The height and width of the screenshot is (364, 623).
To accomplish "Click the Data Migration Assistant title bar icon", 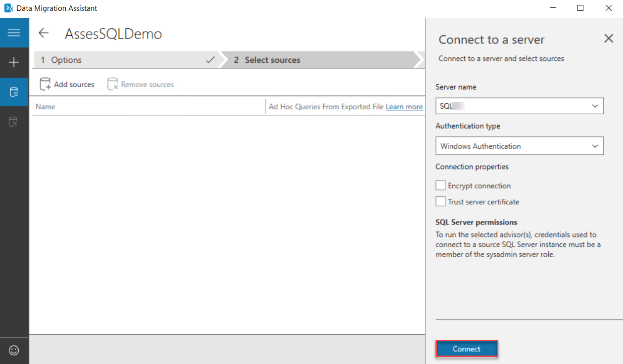I will click(x=8, y=8).
